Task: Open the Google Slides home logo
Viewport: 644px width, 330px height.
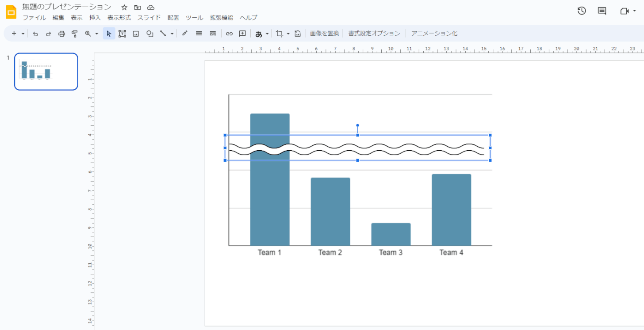Action: pyautogui.click(x=11, y=12)
